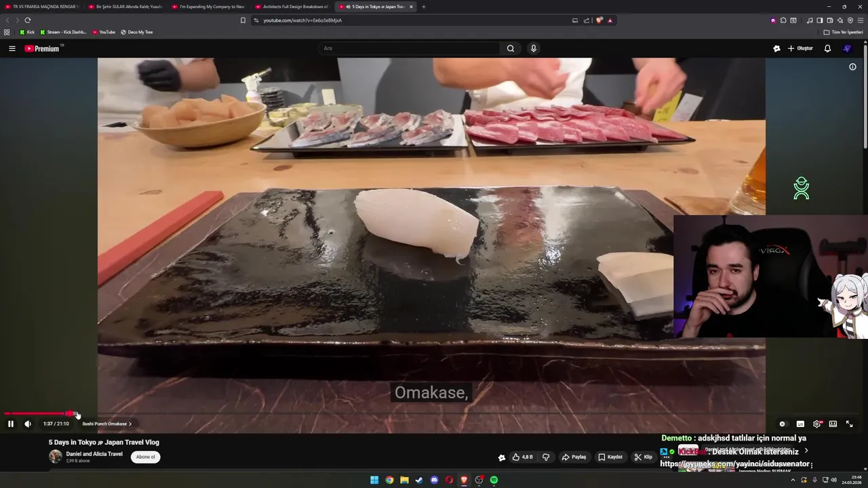Toggle the browser sidebar panel
Viewport: 868px width, 488px height.
[819, 20]
